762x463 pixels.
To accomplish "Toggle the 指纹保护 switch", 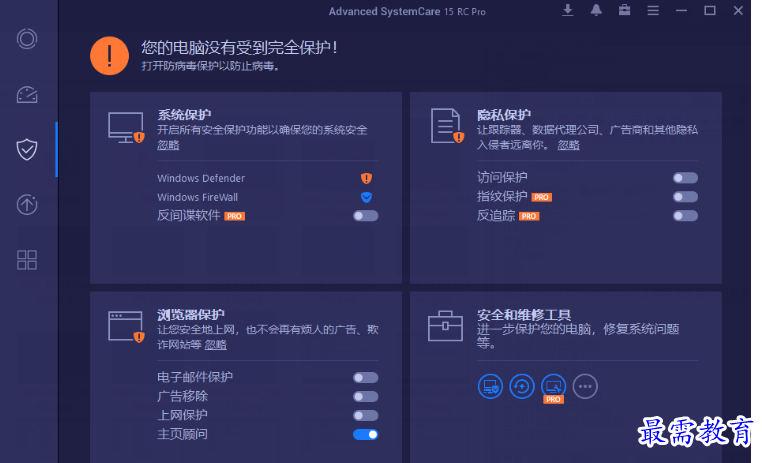I will (x=685, y=197).
